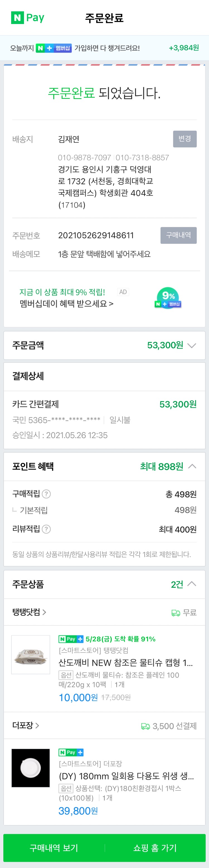The image size is (209, 868).
Task: Open the disposable plate product thumbnail
Action: click(31, 768)
